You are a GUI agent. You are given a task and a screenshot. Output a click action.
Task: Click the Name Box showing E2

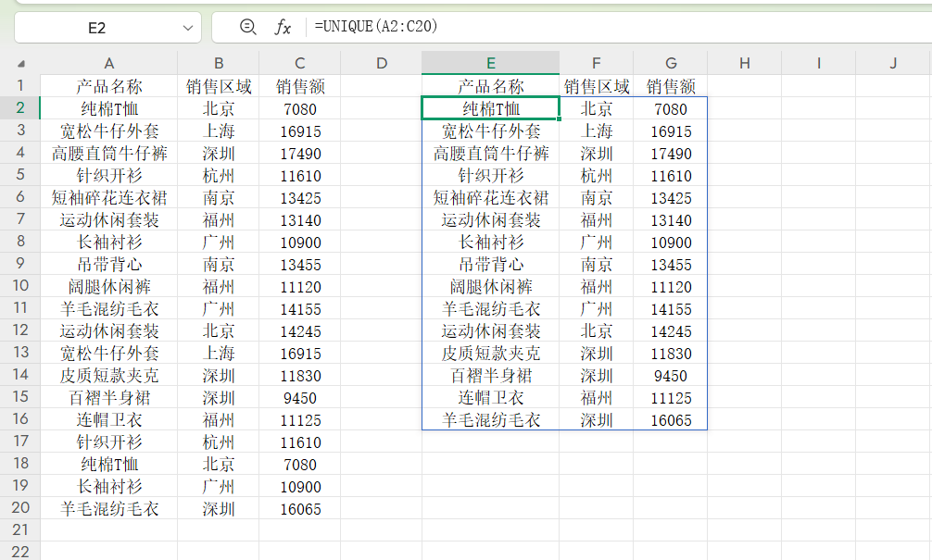pyautogui.click(x=96, y=28)
